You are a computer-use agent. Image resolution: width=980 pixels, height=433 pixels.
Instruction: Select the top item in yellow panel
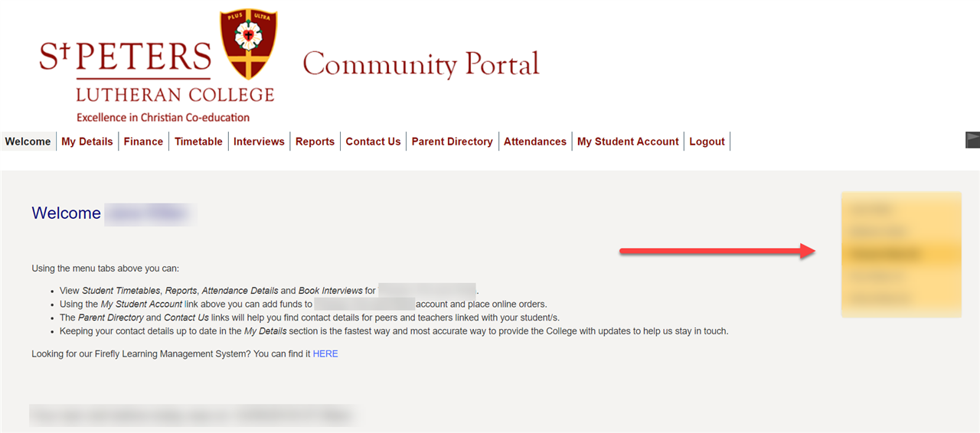pyautogui.click(x=871, y=209)
